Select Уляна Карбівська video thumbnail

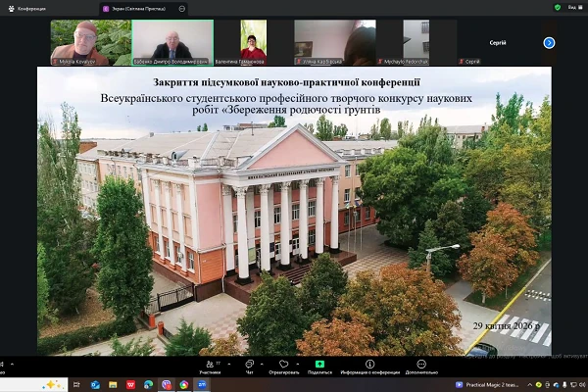pos(335,43)
